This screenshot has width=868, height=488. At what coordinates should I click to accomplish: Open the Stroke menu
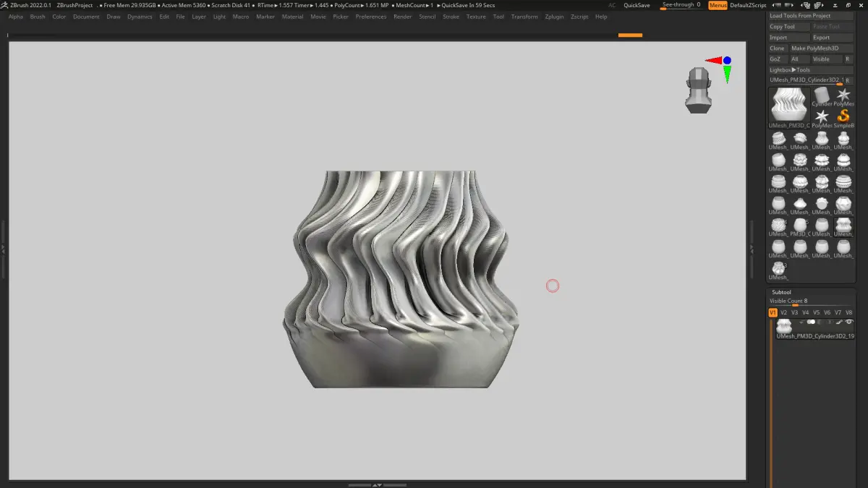[451, 17]
